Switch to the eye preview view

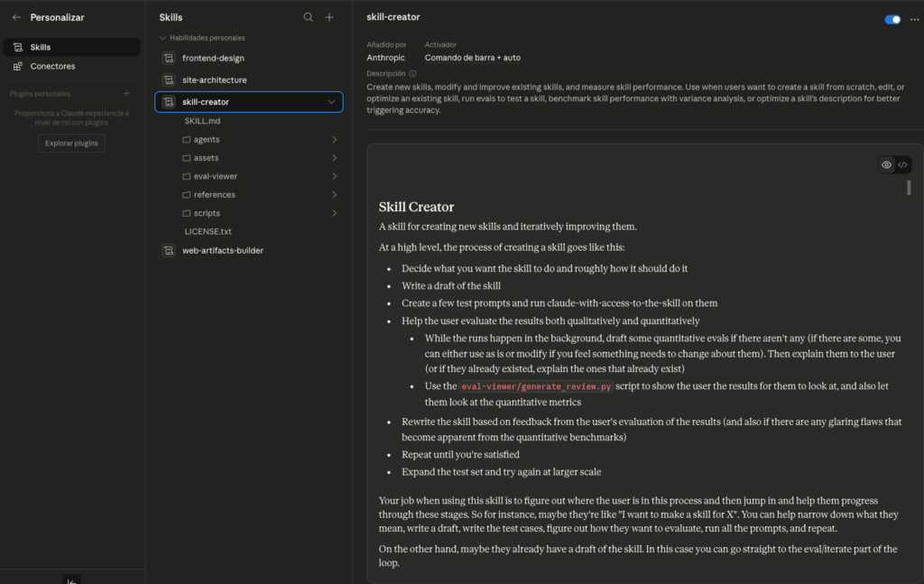887,164
